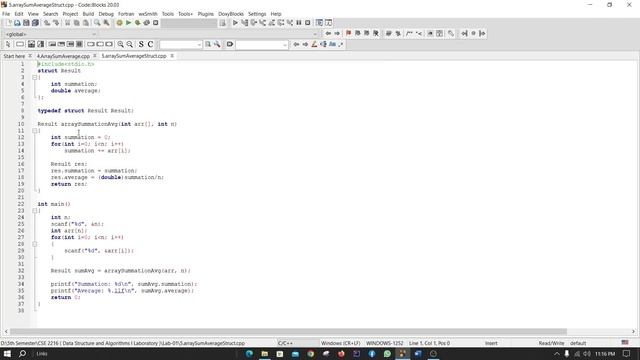Viewport: 640px width, 360px height.
Task: Expand the search text combo box
Action: click(x=199, y=44)
